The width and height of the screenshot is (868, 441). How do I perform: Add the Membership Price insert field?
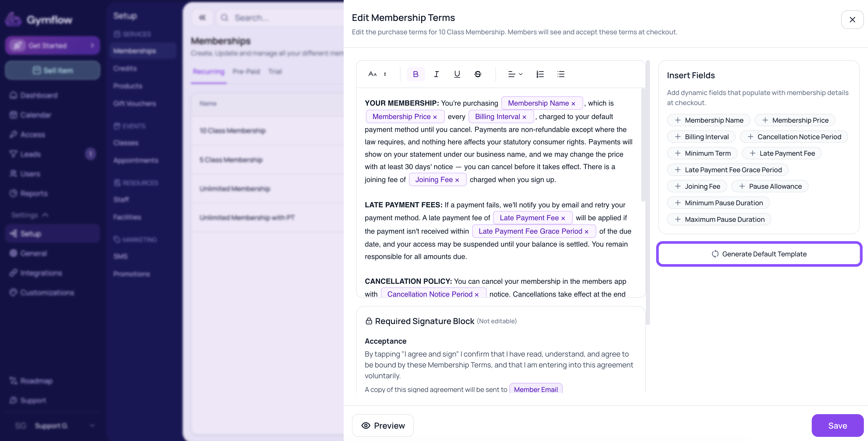coord(795,120)
